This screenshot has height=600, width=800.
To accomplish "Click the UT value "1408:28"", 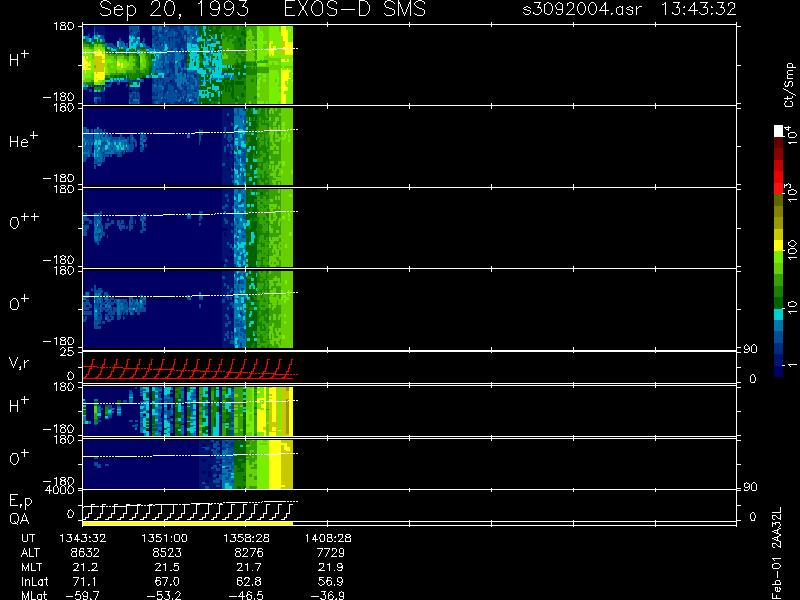I will coord(328,538).
